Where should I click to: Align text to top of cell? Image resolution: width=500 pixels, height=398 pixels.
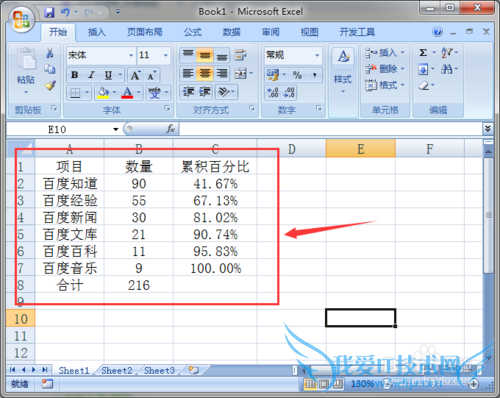[188, 55]
